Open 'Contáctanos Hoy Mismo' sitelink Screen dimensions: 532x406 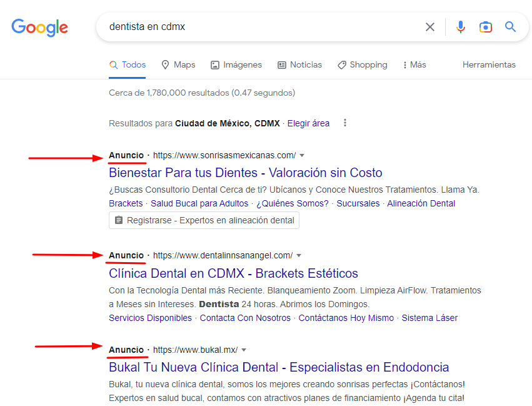tap(346, 318)
